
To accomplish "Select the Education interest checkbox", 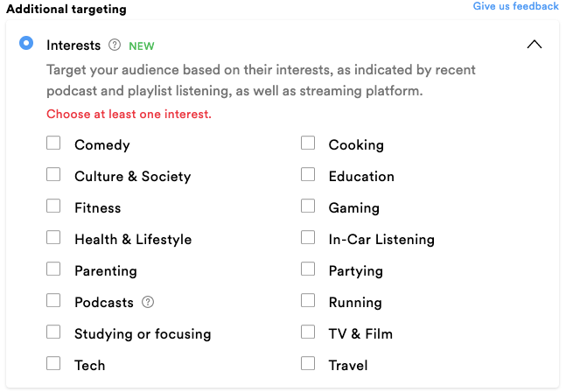I will click(308, 175).
